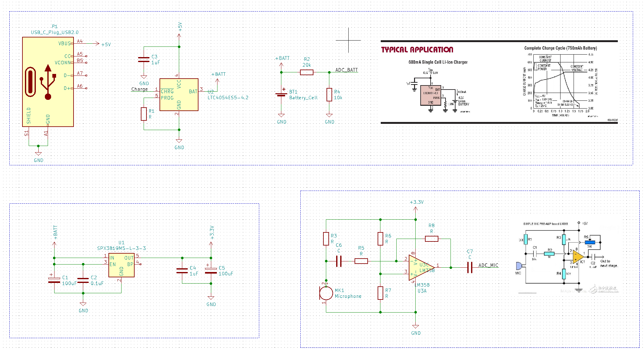This screenshot has height=350, width=644.
Task: Click the VBUS pin name on the USB connector
Action: tap(64, 44)
